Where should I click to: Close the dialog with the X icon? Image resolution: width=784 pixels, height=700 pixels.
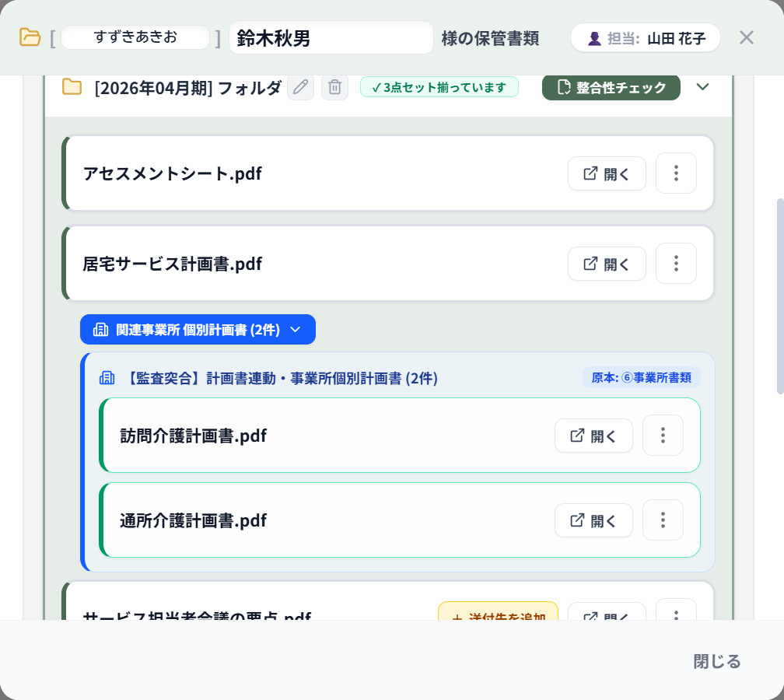pos(746,37)
